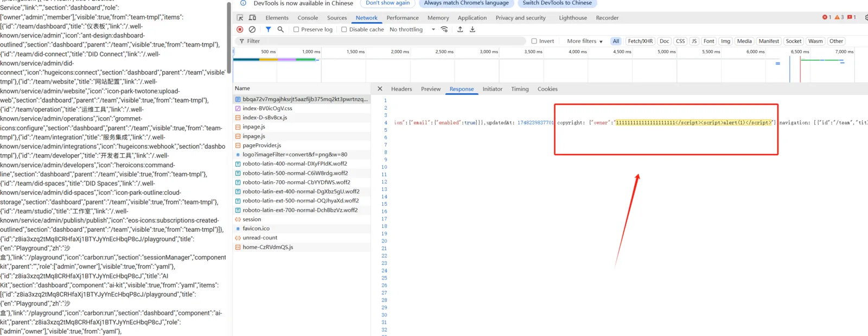The height and width of the screenshot is (336, 868).
Task: Click Always match Chrome's language button
Action: point(467,3)
